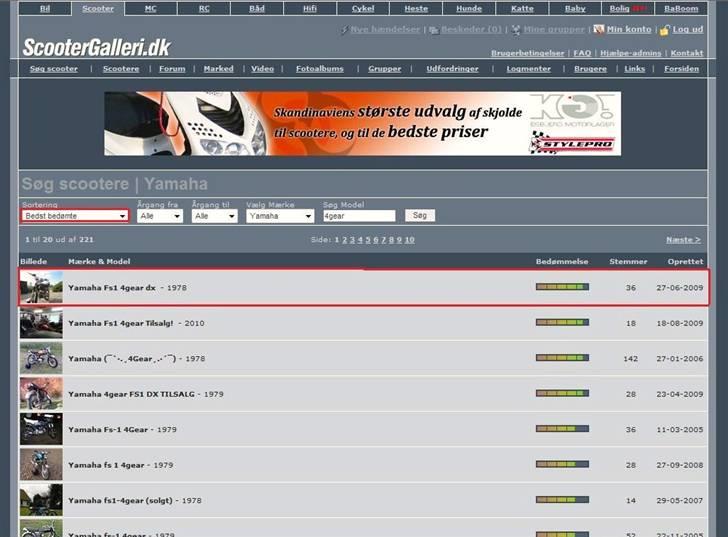Click the padlock icon beside Log ud

point(664,30)
